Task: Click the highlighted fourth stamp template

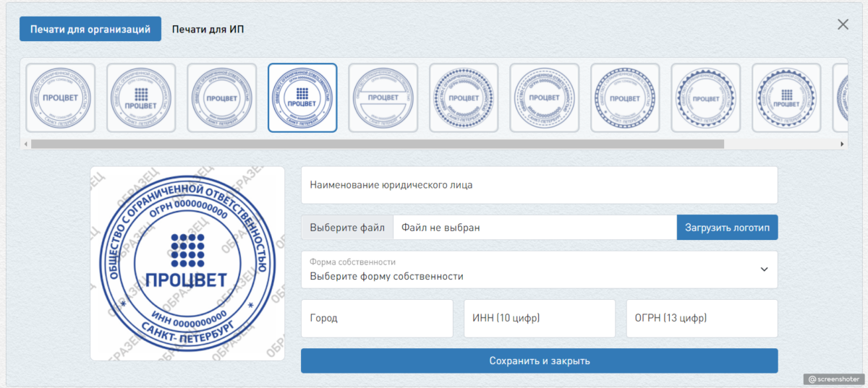Action: 302,98
